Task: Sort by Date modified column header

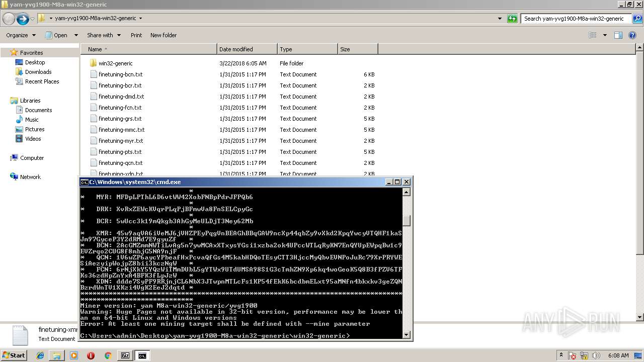Action: [x=247, y=49]
